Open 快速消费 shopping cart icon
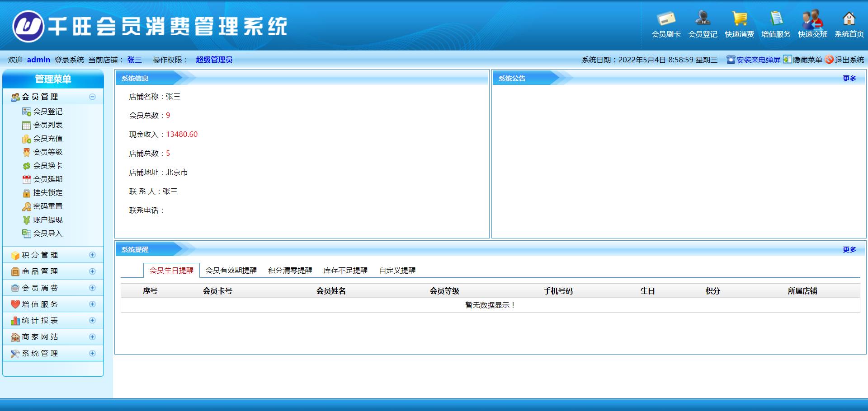Viewport: 868px width, 411px height. click(x=739, y=19)
